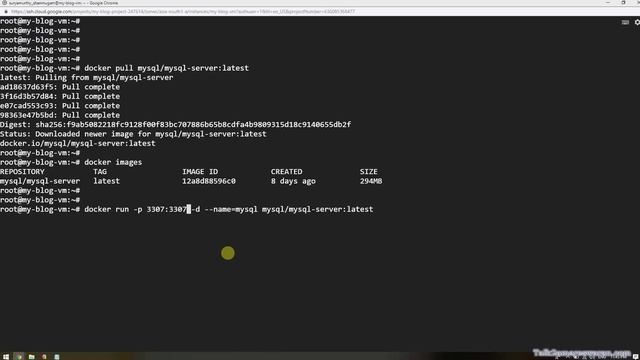
Task: Click the REPOSITORY column header
Action: tap(22, 171)
